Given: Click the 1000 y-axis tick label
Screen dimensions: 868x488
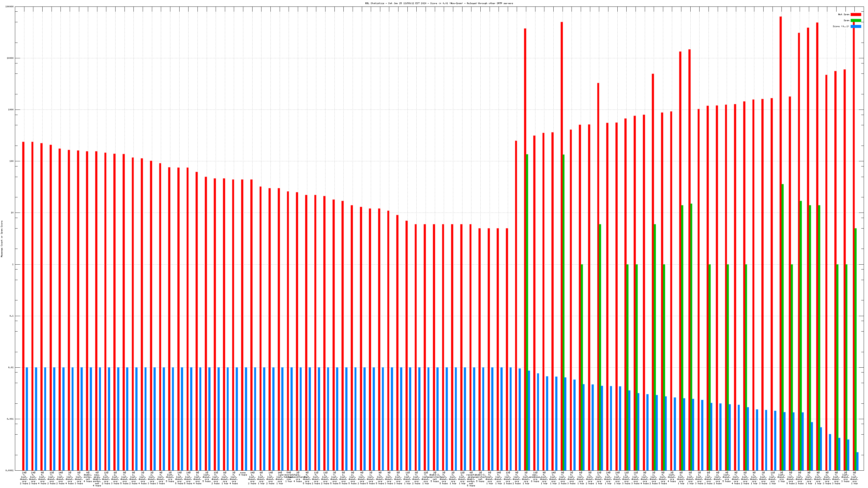Looking at the screenshot, I should tap(11, 110).
